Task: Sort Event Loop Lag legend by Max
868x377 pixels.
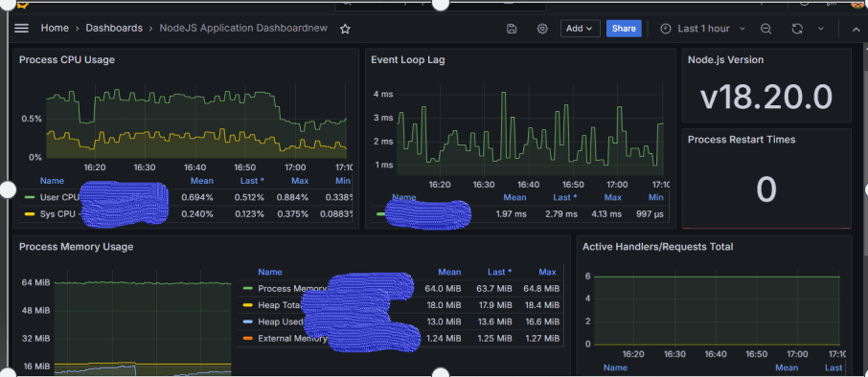Action: pyautogui.click(x=613, y=197)
